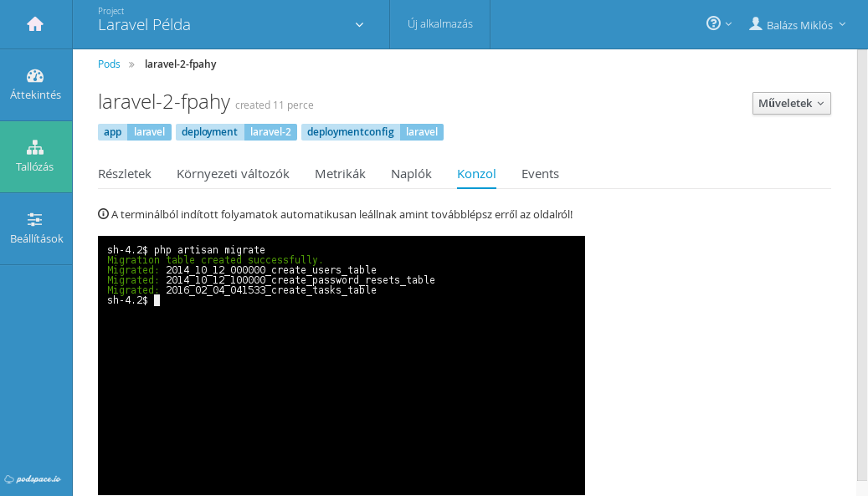
Task: Click the page vertical scrollbar
Action: click(x=862, y=265)
